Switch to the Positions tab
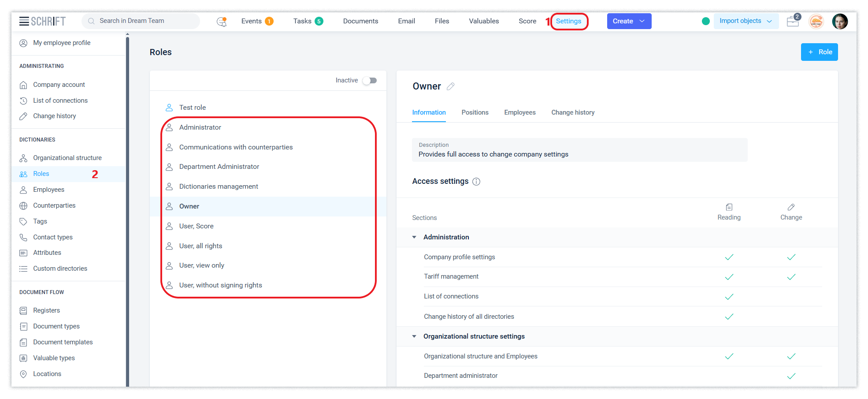The height and width of the screenshot is (399, 868). 475,112
